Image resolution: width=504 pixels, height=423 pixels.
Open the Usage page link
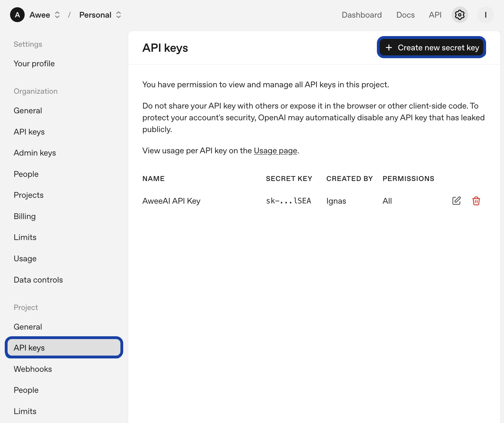pyautogui.click(x=275, y=151)
